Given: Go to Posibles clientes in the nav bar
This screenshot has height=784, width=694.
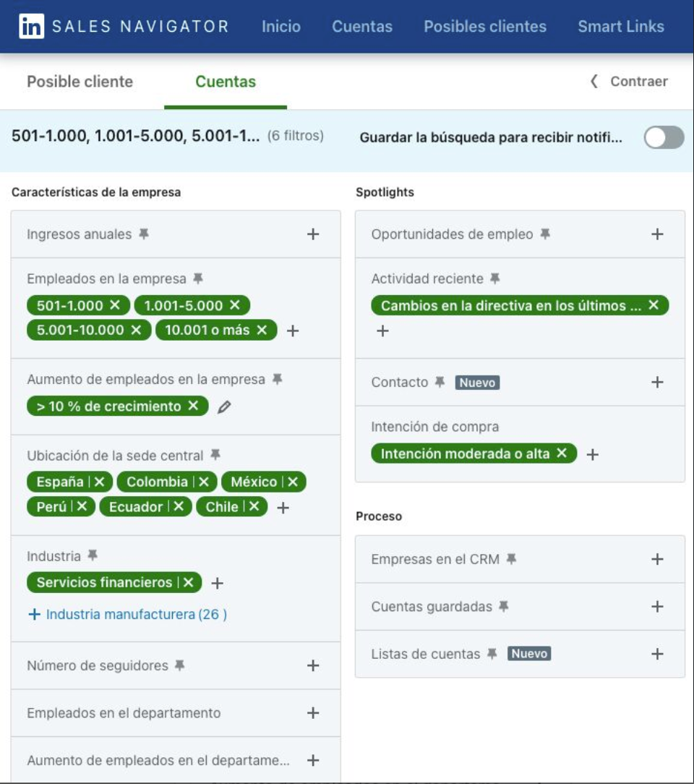Looking at the screenshot, I should tap(484, 26).
